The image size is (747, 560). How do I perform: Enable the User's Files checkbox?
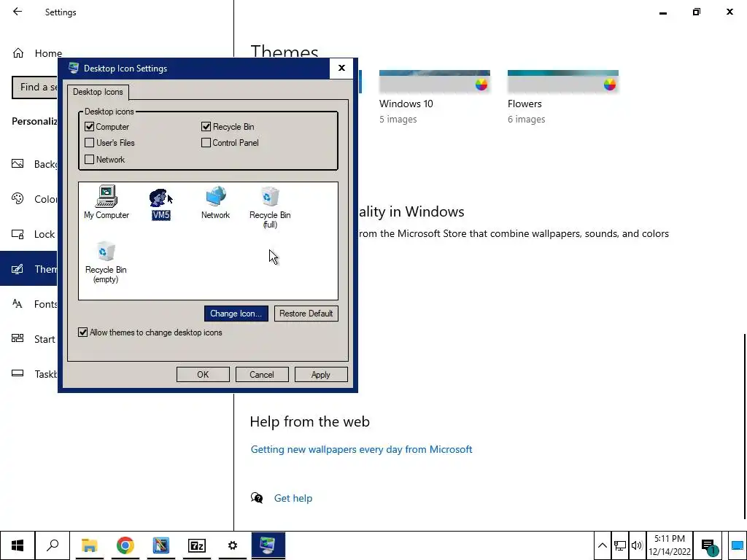[x=89, y=142]
